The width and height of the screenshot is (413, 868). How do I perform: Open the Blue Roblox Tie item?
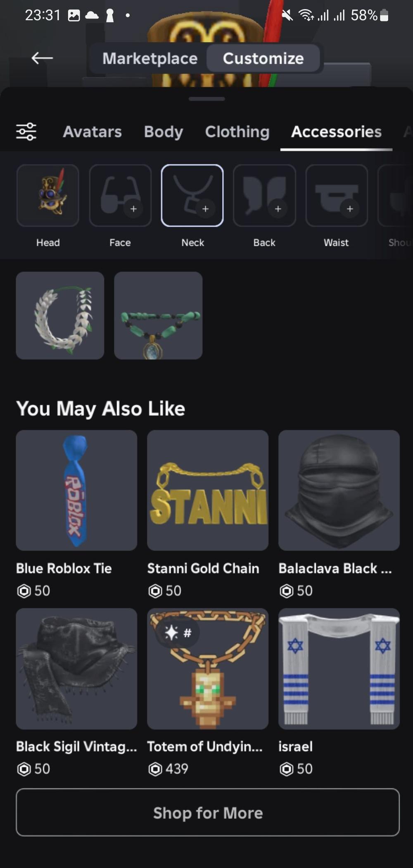coord(76,491)
